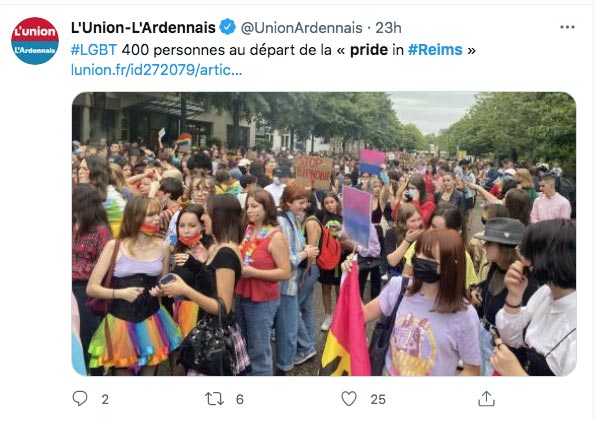Click the 23h timestamp
600x421 pixels.
pyautogui.click(x=388, y=28)
